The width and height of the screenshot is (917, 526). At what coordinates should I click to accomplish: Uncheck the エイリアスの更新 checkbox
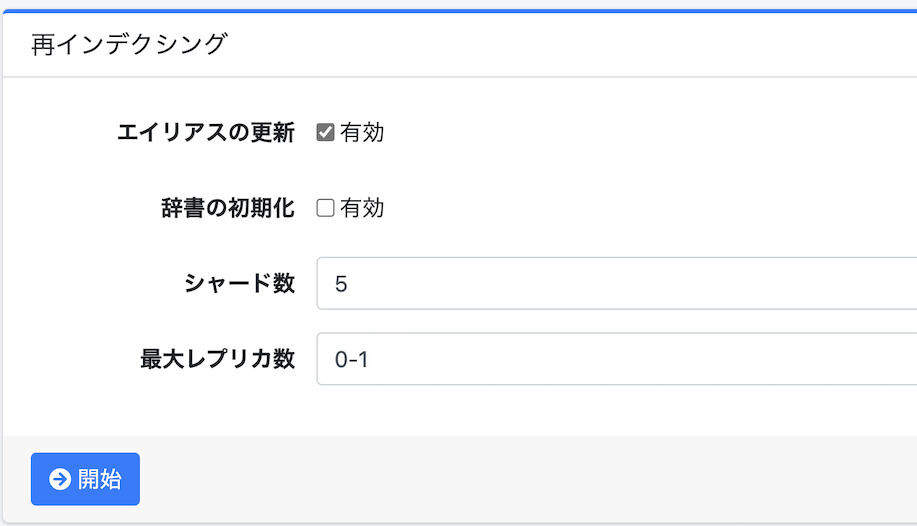point(325,132)
